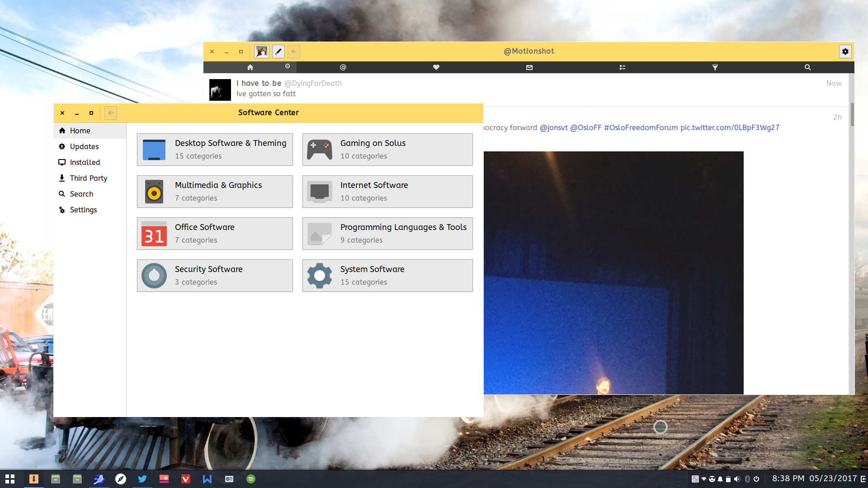Click the @DyingForDeath username

[x=313, y=83]
